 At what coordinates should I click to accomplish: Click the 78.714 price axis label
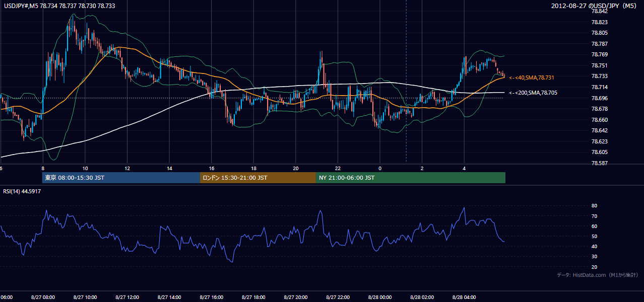(x=600, y=87)
